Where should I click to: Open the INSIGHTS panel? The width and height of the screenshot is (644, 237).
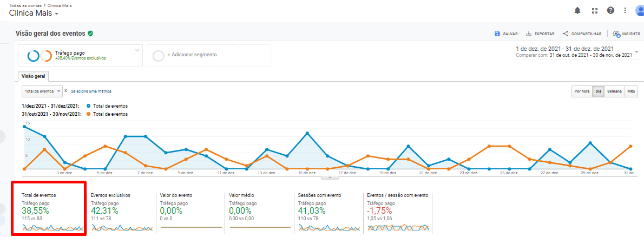[626, 34]
